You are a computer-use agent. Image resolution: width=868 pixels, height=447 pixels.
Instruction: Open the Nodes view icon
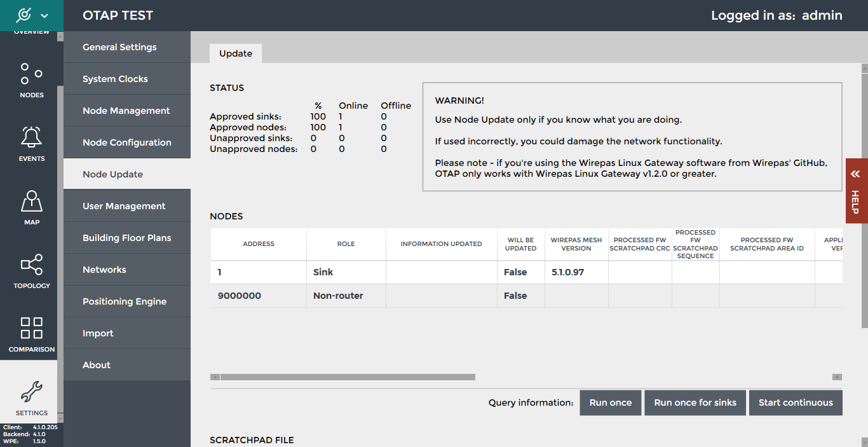click(x=31, y=74)
